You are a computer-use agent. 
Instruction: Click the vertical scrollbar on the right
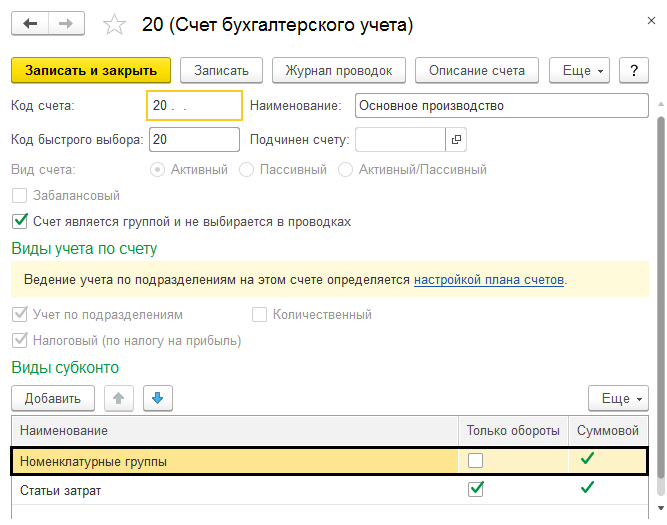(x=659, y=300)
